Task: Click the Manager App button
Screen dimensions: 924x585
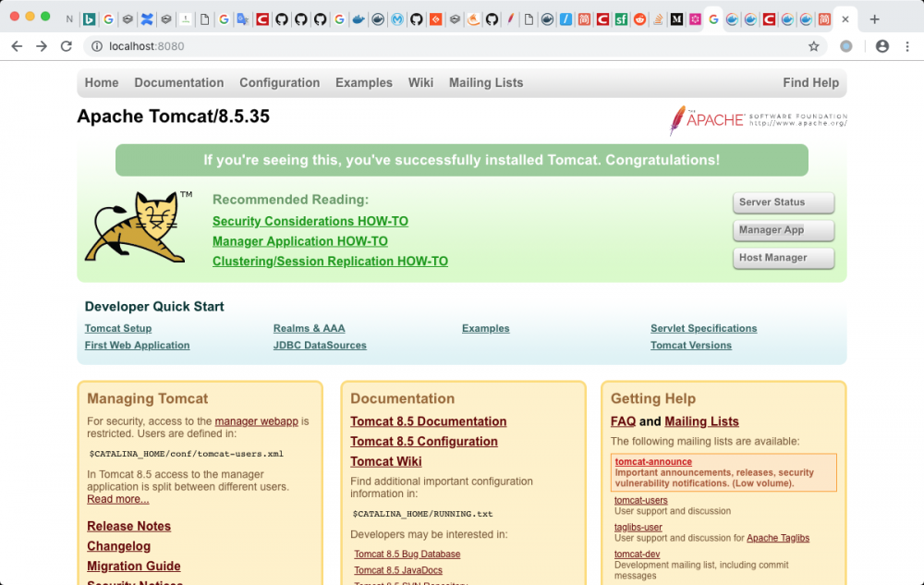Action: click(784, 230)
